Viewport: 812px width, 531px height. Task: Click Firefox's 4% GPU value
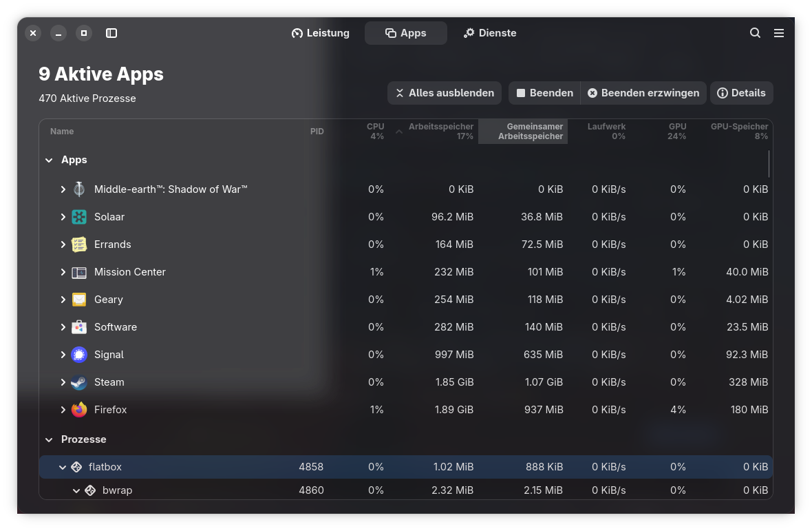[x=679, y=410]
